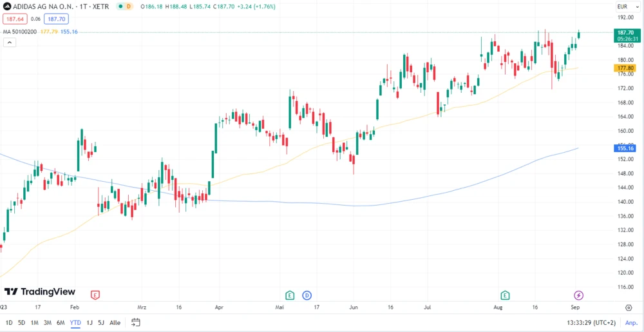Image resolution: width=644 pixels, height=332 pixels.
Task: Click the 116.00 price axis label
Action: (624, 287)
